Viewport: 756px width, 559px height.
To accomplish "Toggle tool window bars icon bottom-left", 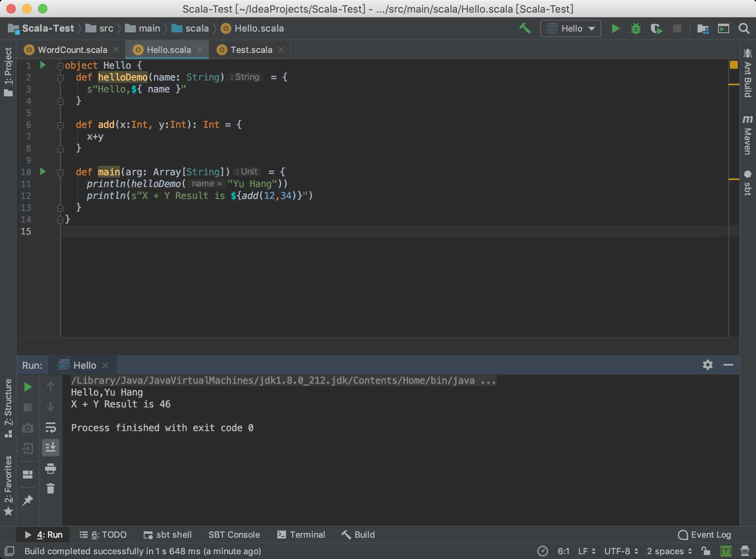I will point(9,551).
